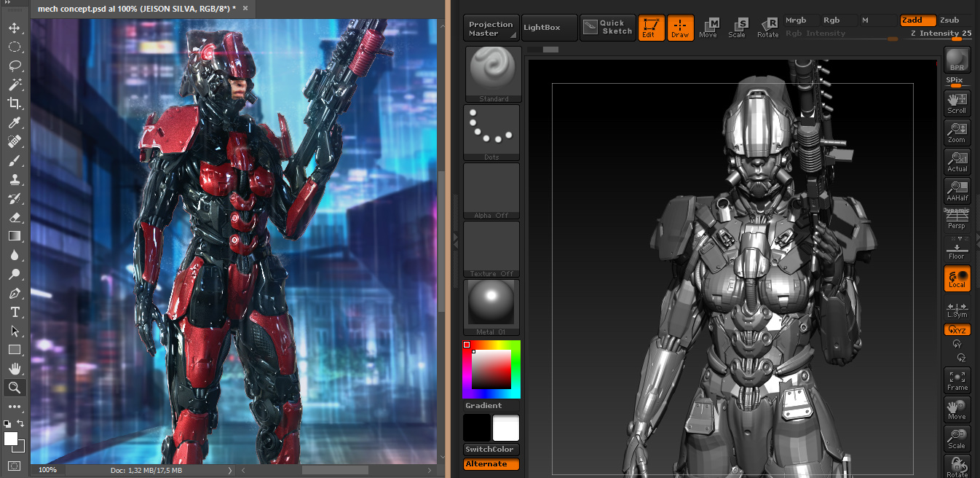Viewport: 980px width, 478px height.
Task: Open the Dots stroke picker
Action: tap(491, 133)
